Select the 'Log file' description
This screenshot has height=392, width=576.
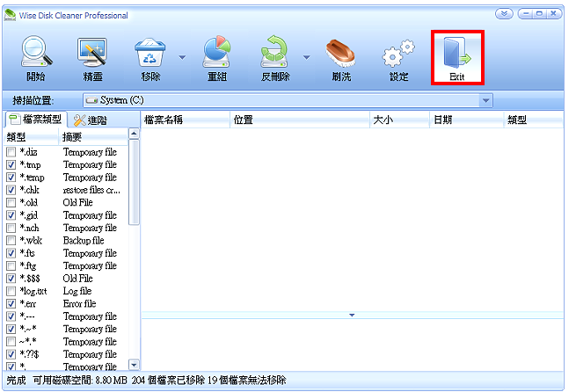[x=77, y=291]
